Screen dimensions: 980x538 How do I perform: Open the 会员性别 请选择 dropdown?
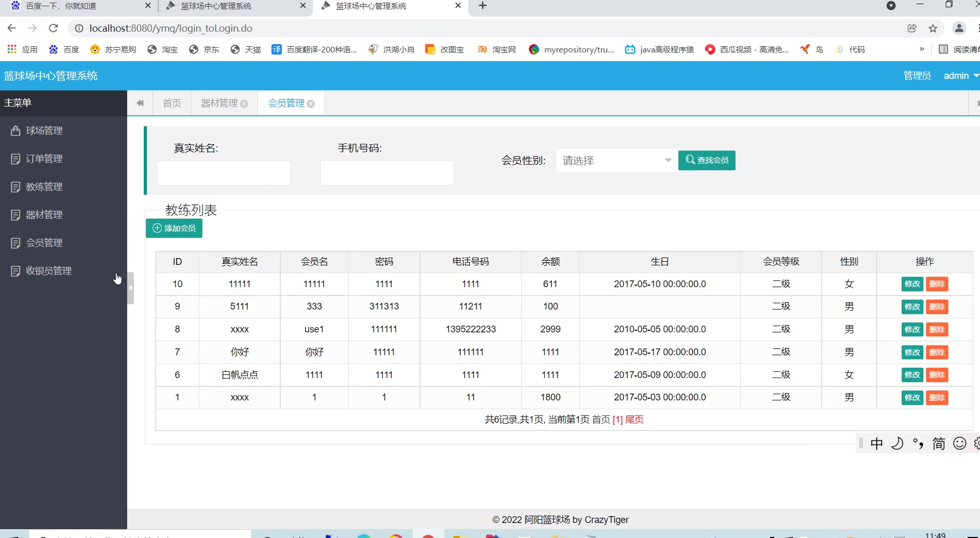[616, 160]
